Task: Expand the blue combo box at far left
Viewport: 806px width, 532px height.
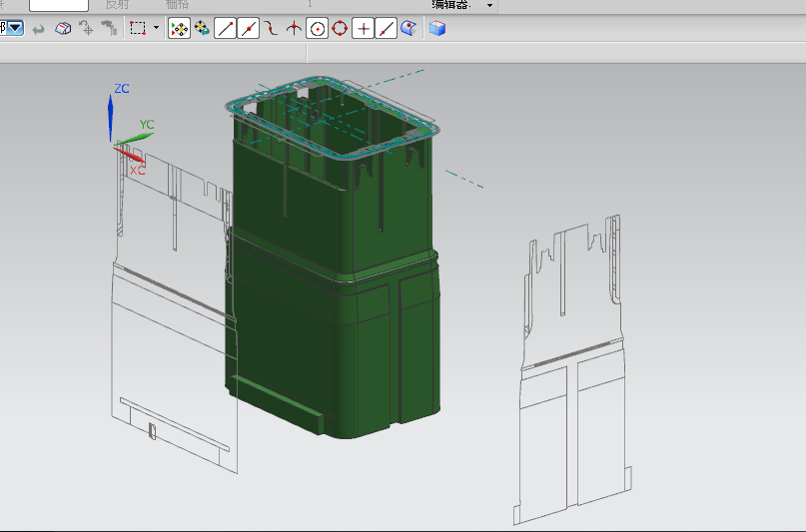Action: click(x=15, y=29)
